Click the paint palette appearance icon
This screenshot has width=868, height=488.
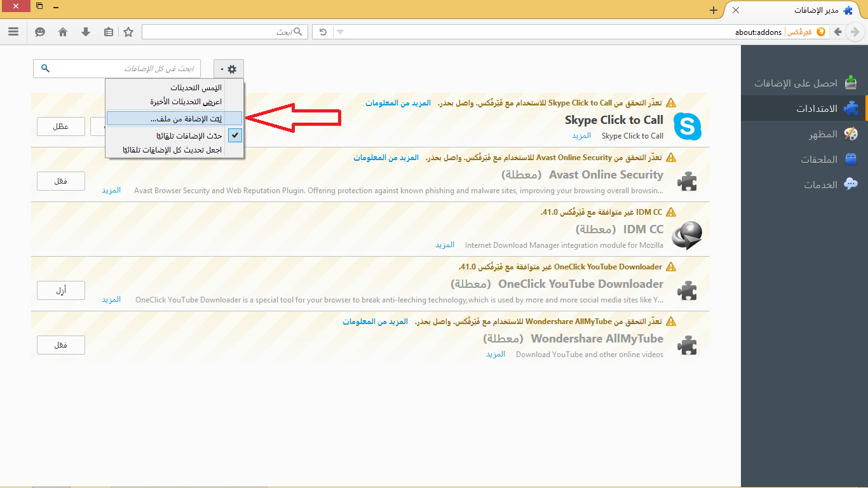point(850,133)
